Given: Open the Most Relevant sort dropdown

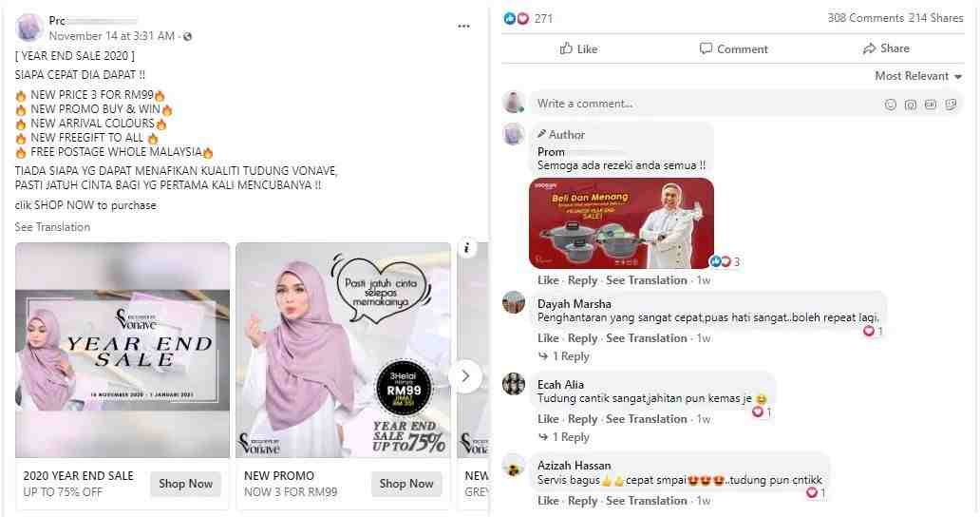Looking at the screenshot, I should (918, 76).
